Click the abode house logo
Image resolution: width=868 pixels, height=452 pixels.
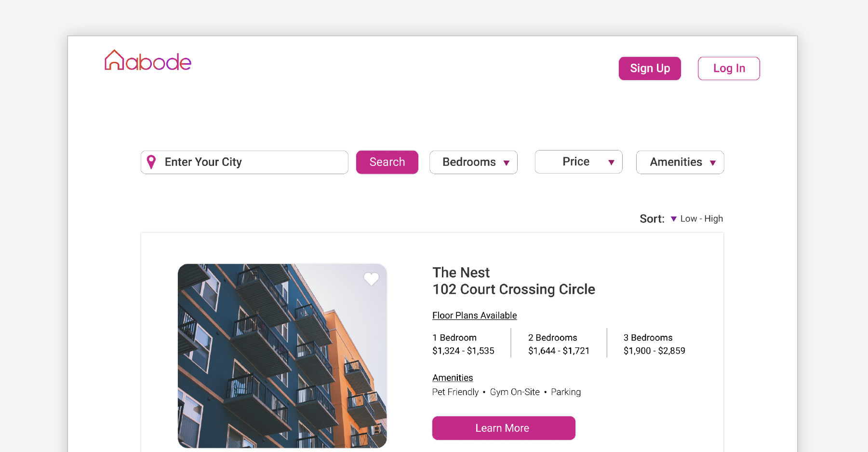[148, 61]
